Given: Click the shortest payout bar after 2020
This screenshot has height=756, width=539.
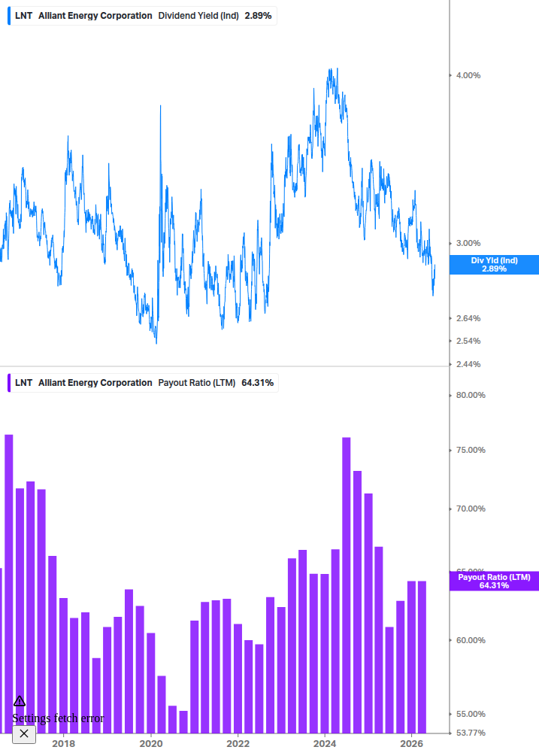Looking at the screenshot, I should 183,721.
